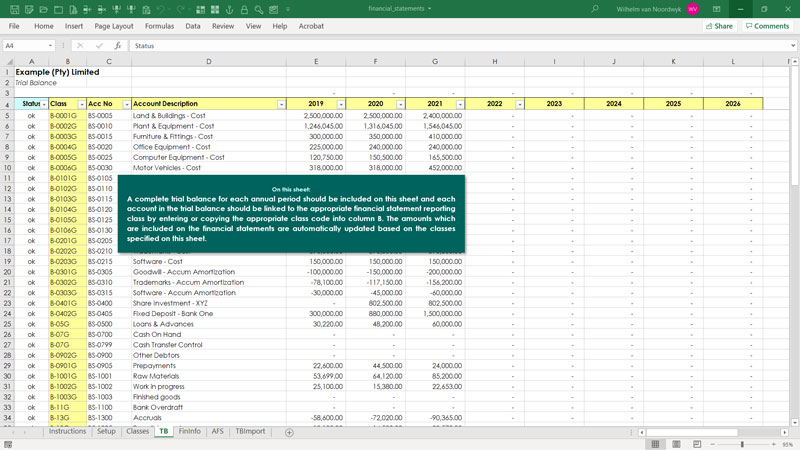Click the Comments button

767,26
